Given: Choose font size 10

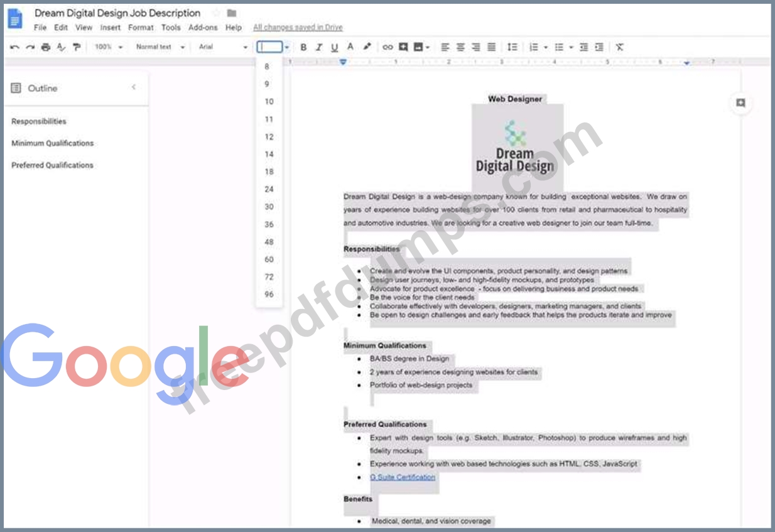Looking at the screenshot, I should click(x=269, y=102).
